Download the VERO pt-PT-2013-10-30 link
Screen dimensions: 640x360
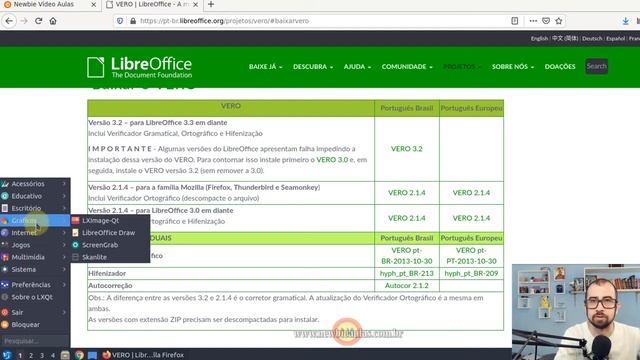coord(471,256)
